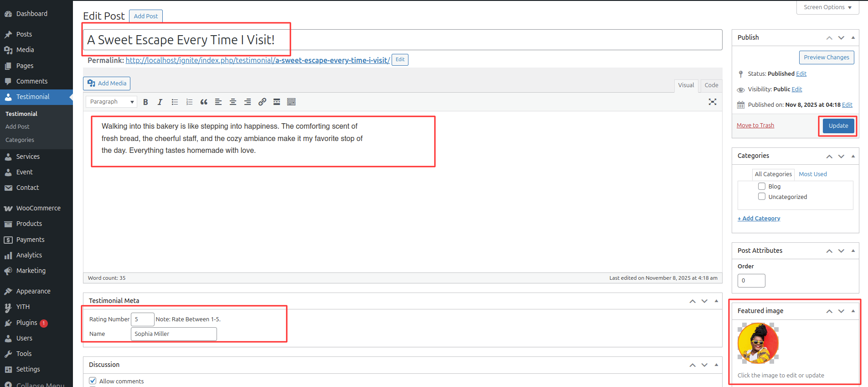This screenshot has width=868, height=387.
Task: Uncheck Allow comments checkbox
Action: 93,381
